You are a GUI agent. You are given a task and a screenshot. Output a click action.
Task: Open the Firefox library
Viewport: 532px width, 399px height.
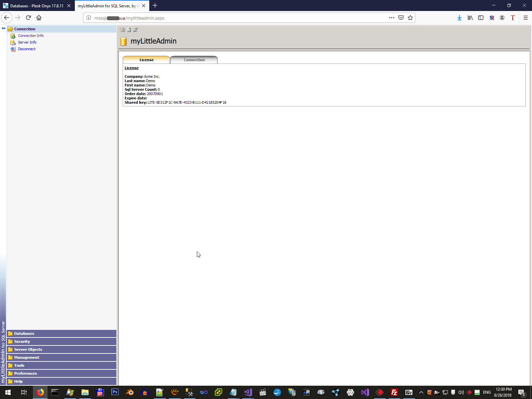tap(470, 18)
